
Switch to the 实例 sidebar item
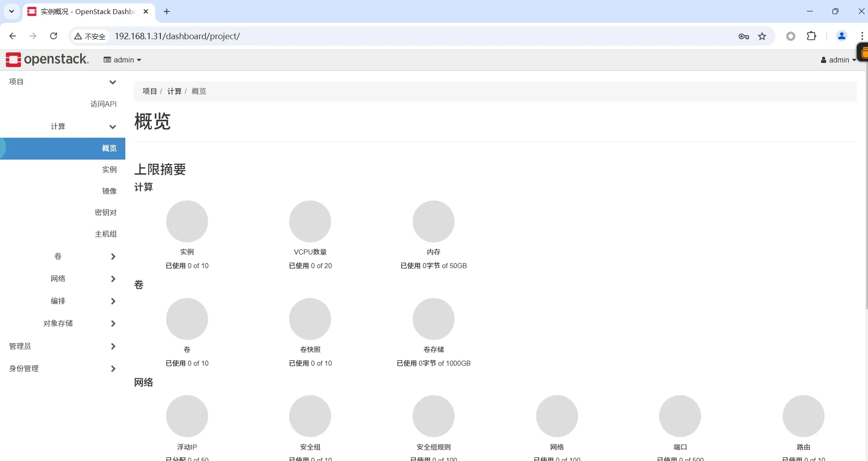pyautogui.click(x=109, y=170)
